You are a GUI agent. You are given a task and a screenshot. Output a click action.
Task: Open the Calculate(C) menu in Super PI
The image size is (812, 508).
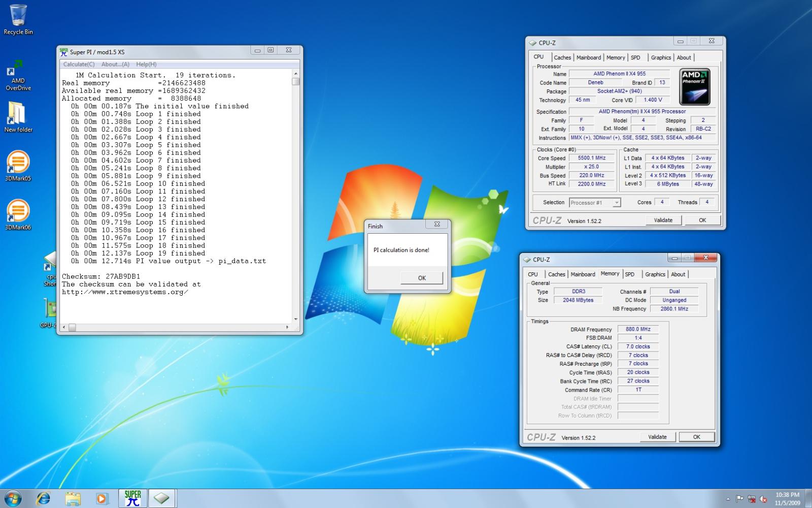point(79,65)
